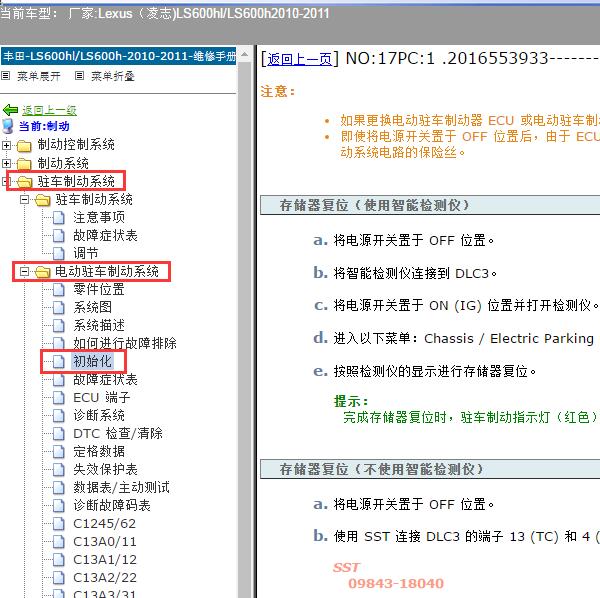This screenshot has width=600, height=598.
Task: Click the 当前:制动 computer icon
Action: (8, 126)
